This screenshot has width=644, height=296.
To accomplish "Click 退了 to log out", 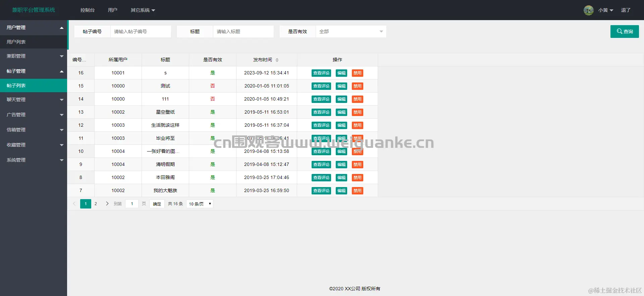I will [626, 10].
